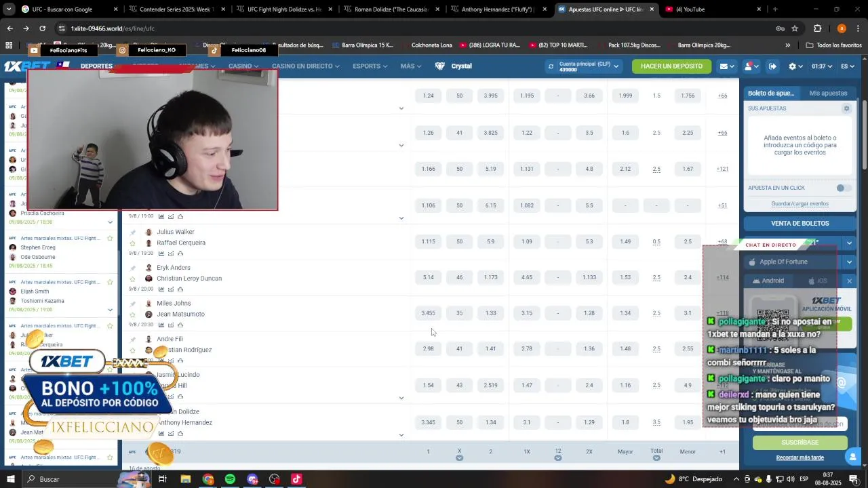Viewport: 868px width, 488px height.
Task: Favorite Elijah Smith fight in sidebar
Action: pyautogui.click(x=110, y=282)
